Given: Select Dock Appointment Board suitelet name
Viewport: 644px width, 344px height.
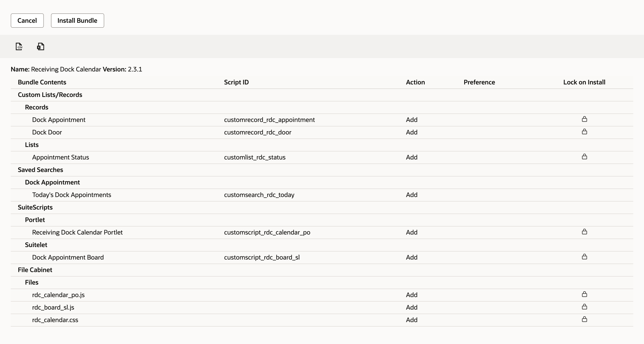Looking at the screenshot, I should 68,257.
